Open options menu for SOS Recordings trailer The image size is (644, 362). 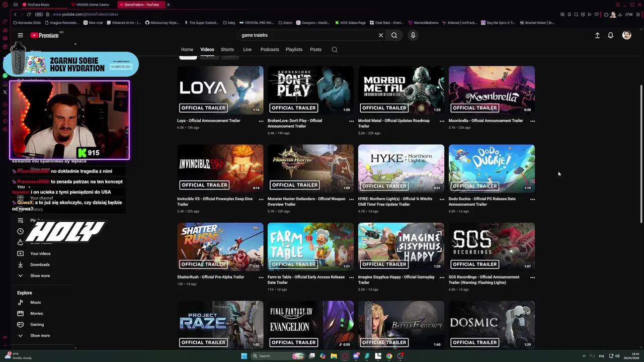point(532,278)
